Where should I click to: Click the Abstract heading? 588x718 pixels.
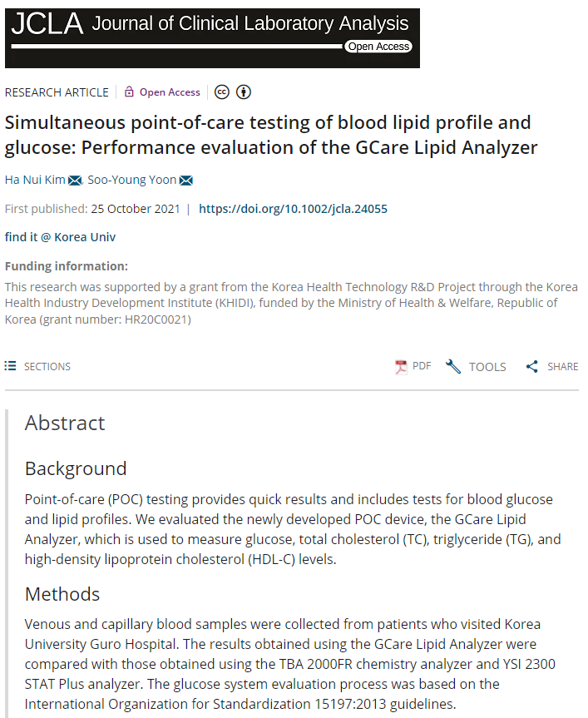[x=65, y=423]
